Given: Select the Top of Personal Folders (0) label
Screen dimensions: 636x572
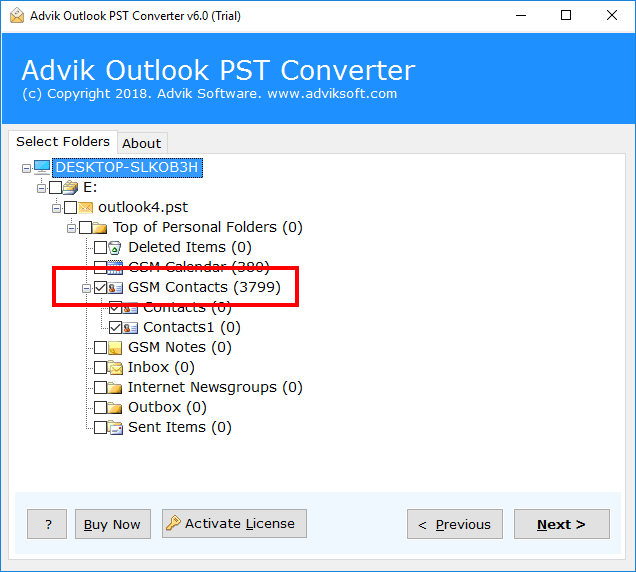Looking at the screenshot, I should point(208,227).
